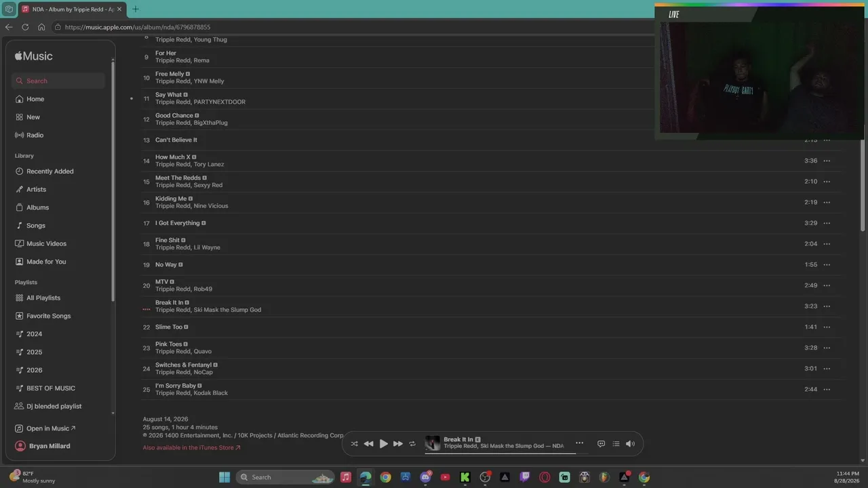
Task: Click Also available in the iTunes Store
Action: pyautogui.click(x=191, y=447)
